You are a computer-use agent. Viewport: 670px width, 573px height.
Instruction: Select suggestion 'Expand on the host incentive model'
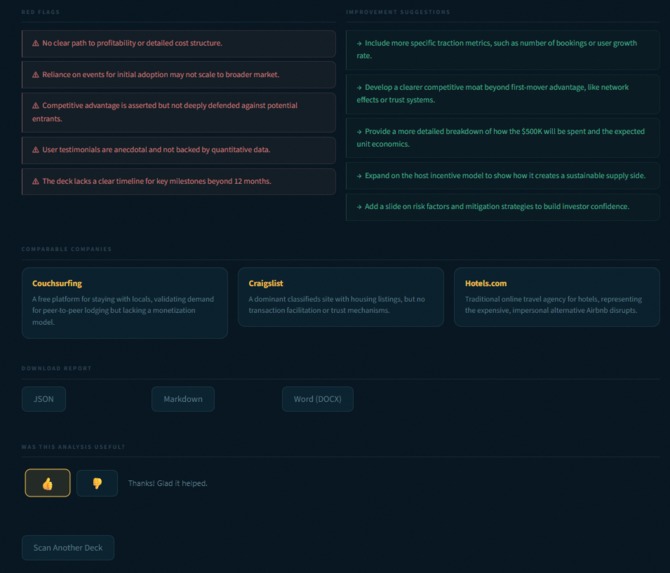505,176
